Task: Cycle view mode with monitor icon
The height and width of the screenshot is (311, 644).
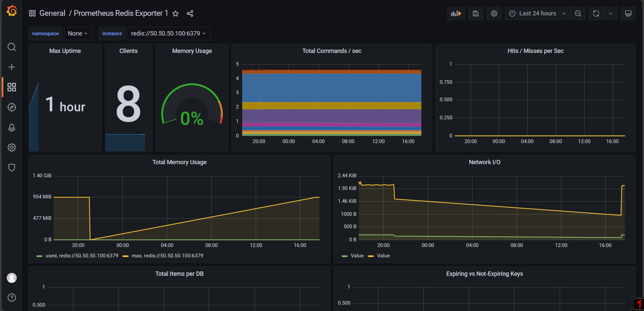Action: [x=628, y=13]
